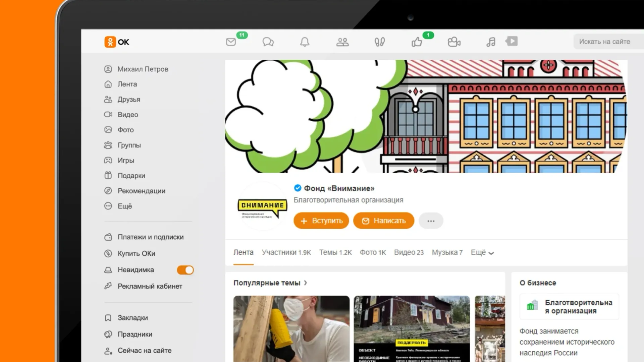
Task: Click the 'О бизнесе' heading
Action: pyautogui.click(x=538, y=283)
